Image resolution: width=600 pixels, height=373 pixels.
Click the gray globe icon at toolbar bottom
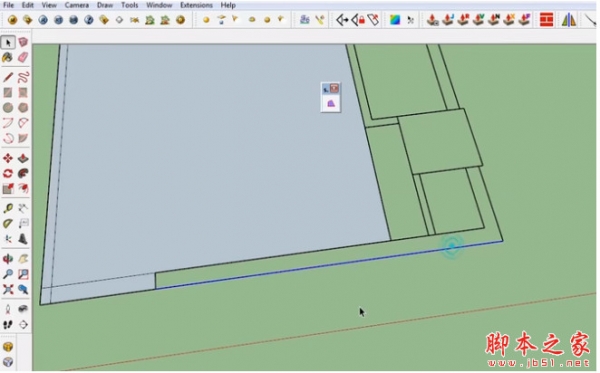(8, 362)
